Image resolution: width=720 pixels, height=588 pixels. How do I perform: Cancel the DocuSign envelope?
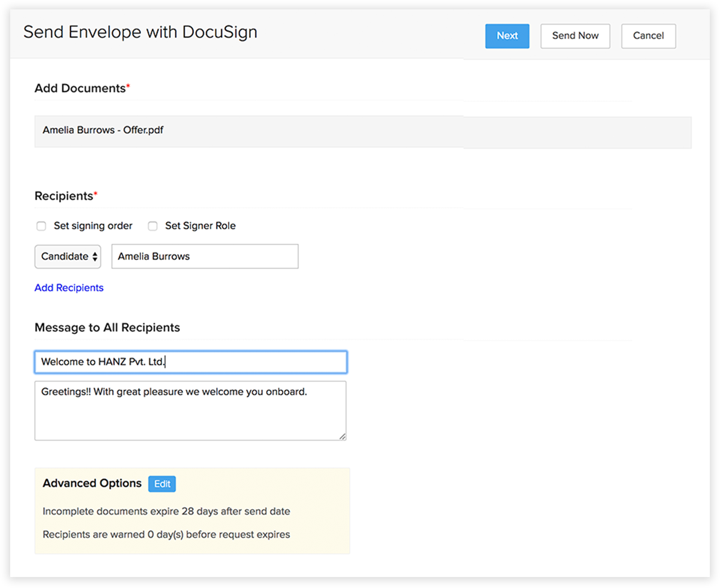[648, 36]
